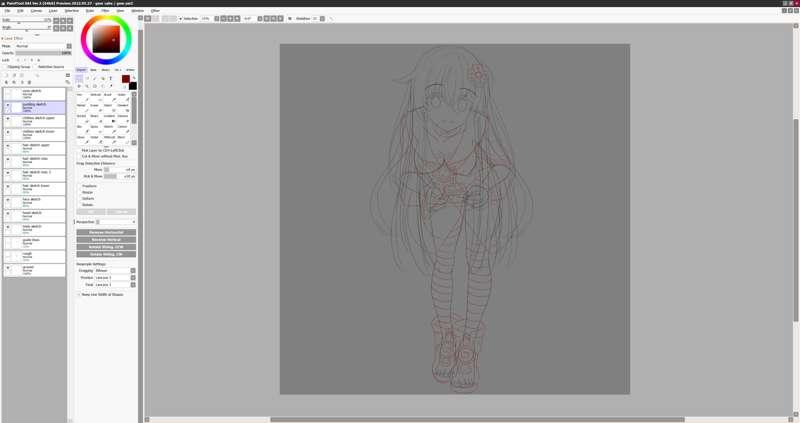This screenshot has height=423, width=800.
Task: Merge selected layer down
Action: pos(14,82)
